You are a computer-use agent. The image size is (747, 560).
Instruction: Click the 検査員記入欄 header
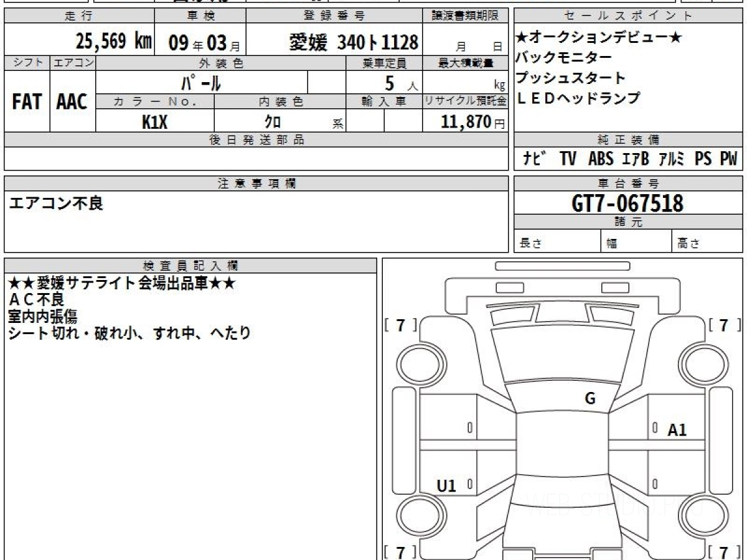190,265
